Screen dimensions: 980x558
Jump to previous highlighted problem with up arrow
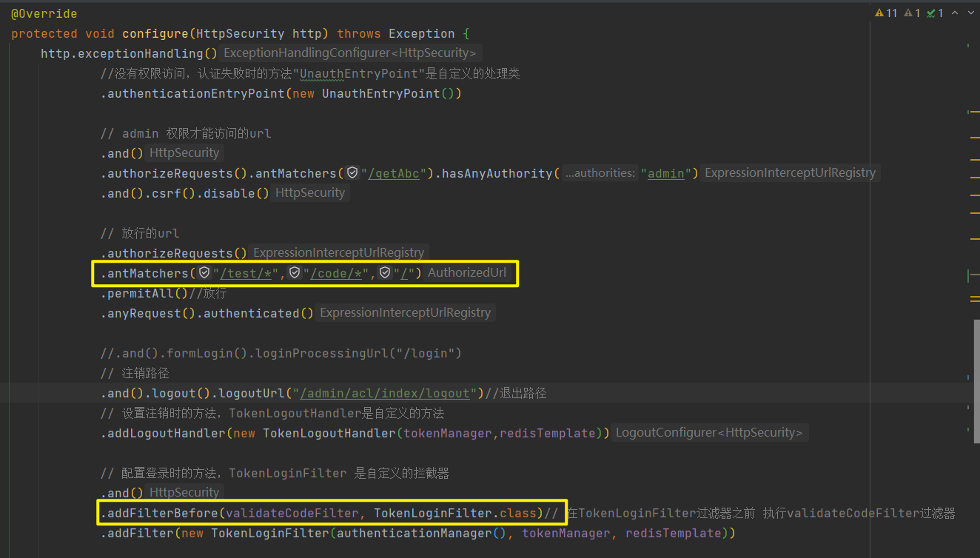[x=954, y=13]
